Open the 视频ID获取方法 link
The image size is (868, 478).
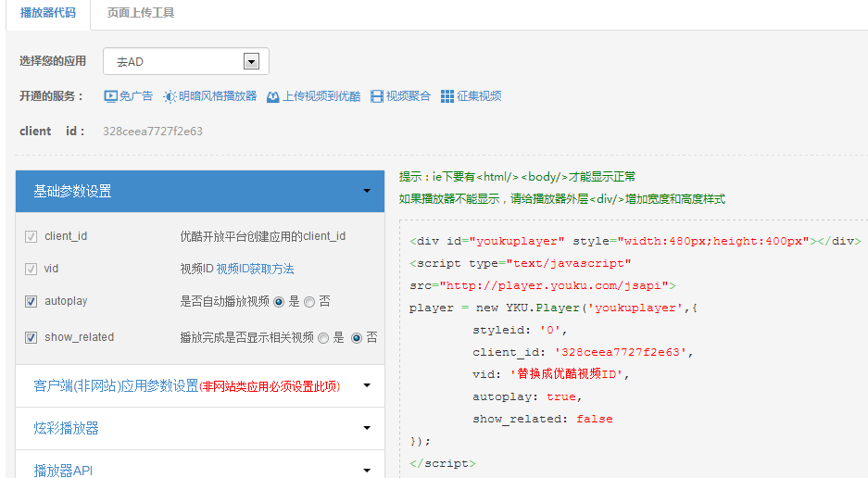[255, 269]
